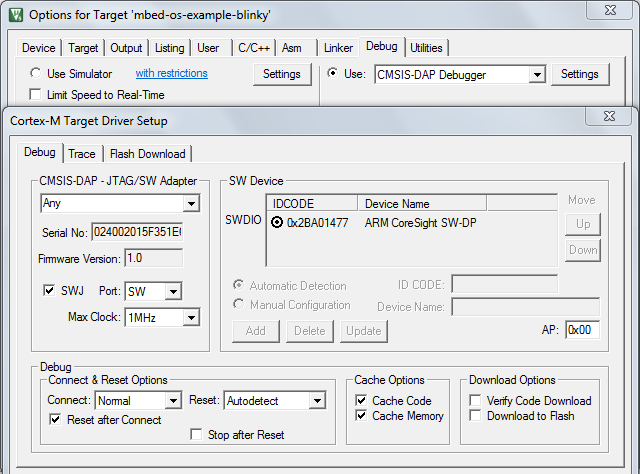Open the adapter selection dropdown showing Any
Image resolution: width=640 pixels, height=474 pixels.
(190, 204)
